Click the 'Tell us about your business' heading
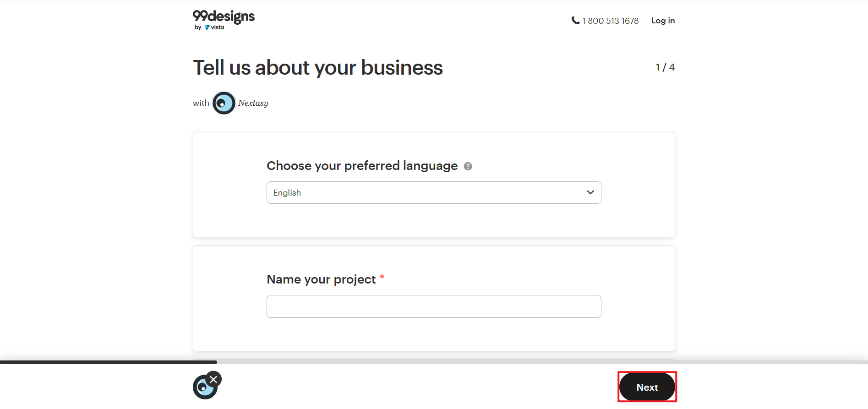 coord(318,68)
